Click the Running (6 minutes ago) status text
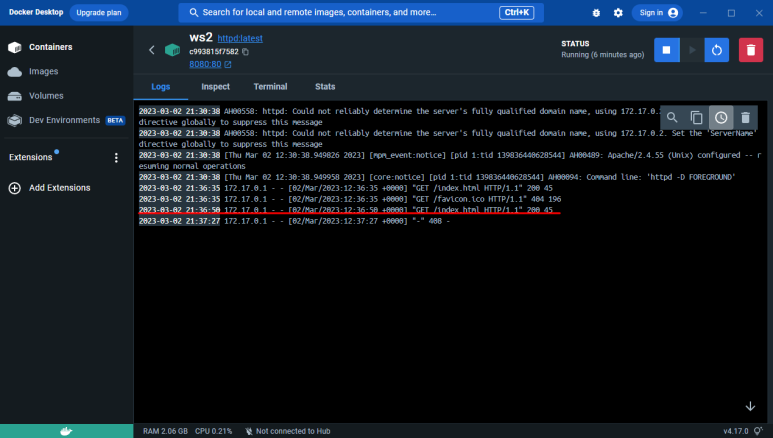 pos(602,55)
